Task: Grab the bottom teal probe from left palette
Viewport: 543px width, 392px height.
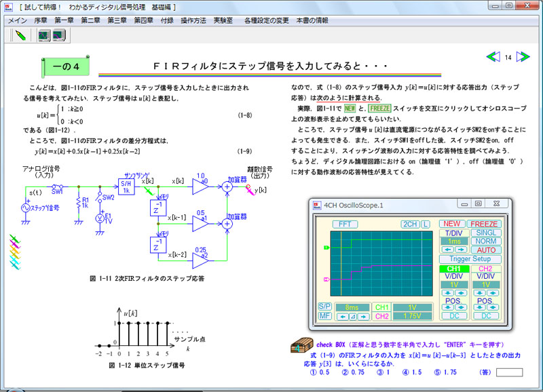Action: click(x=15, y=265)
